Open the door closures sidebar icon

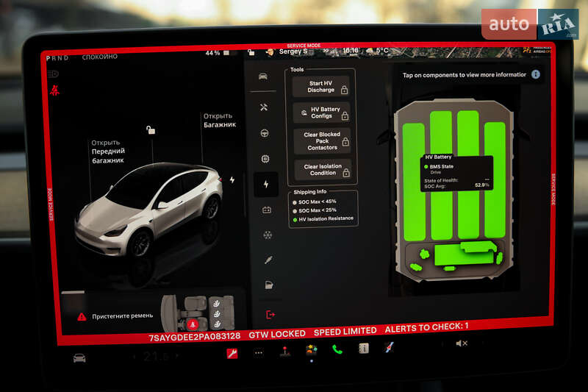(269, 285)
